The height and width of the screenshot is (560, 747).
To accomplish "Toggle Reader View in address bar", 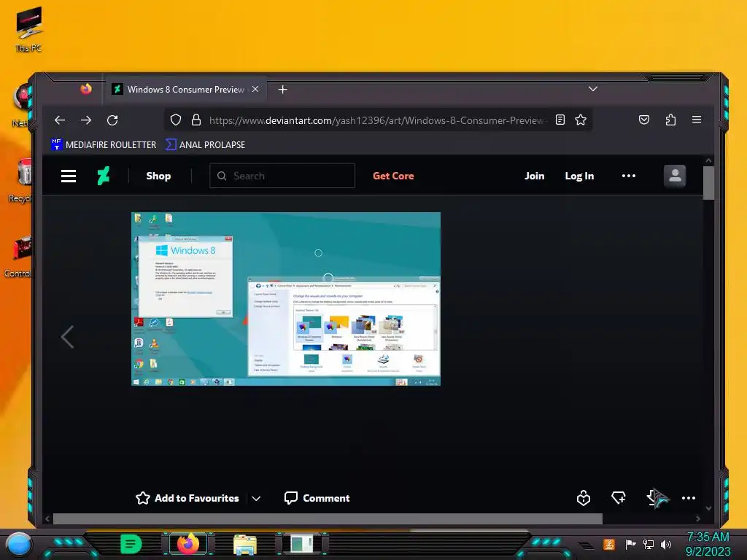I will tap(560, 120).
